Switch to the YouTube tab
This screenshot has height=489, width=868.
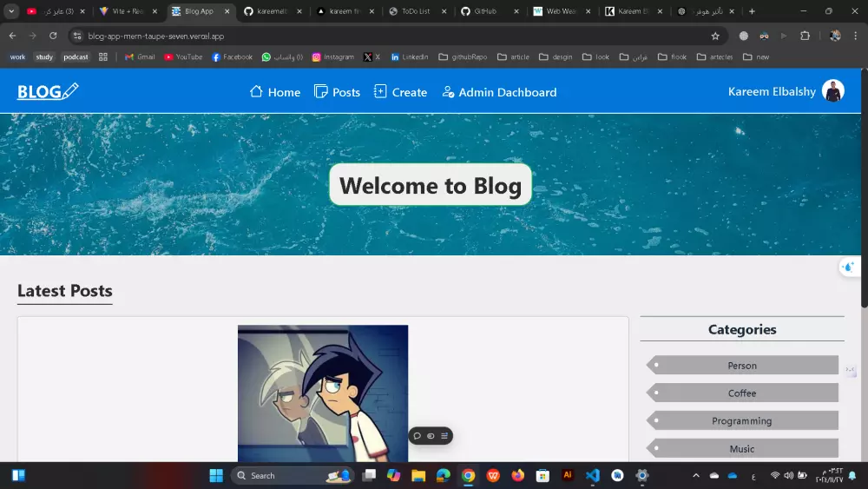tap(56, 11)
